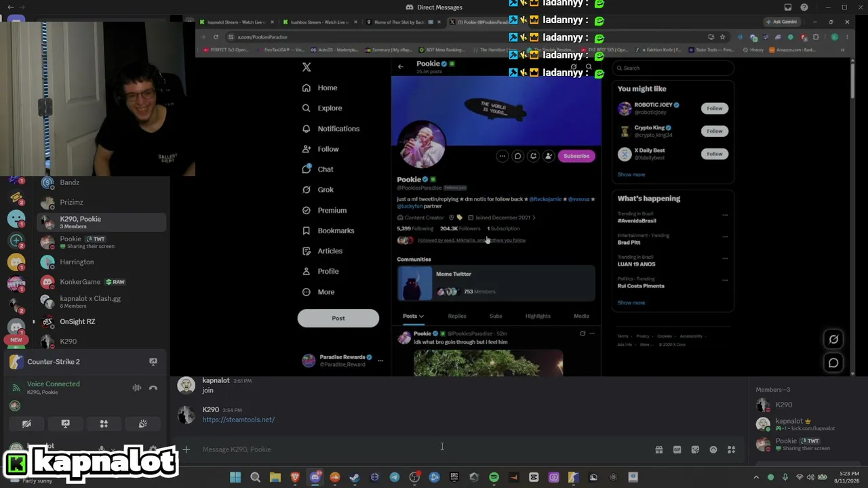Screen dimensions: 868x488
Task: Switch to the Media tab
Action: pyautogui.click(x=581, y=316)
